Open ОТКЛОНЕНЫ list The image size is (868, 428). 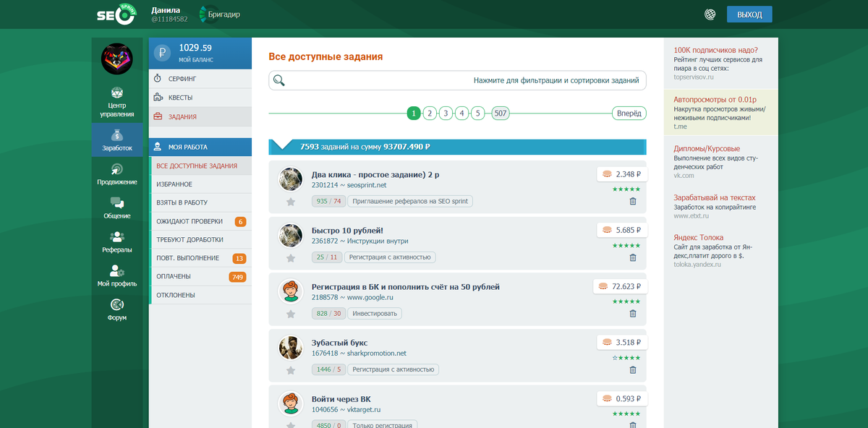coord(200,295)
